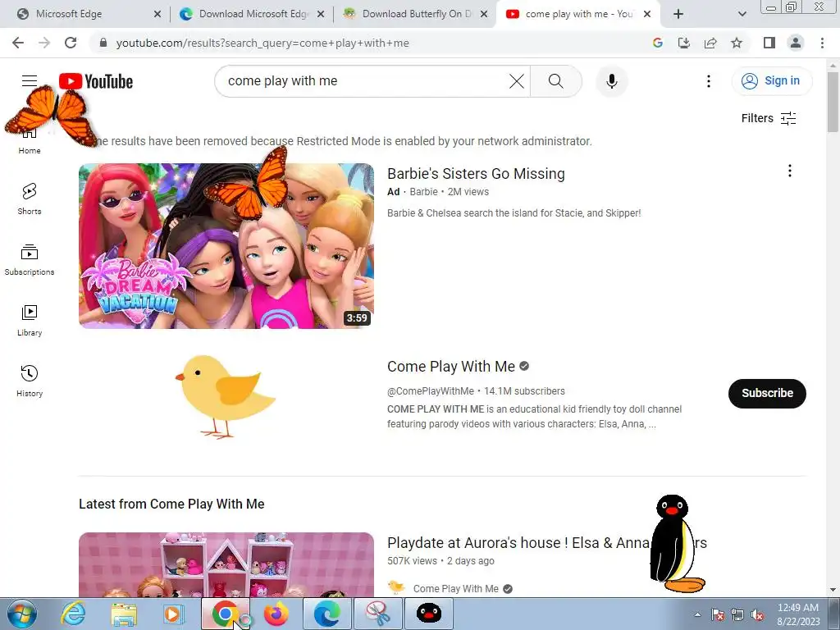Click the Barbie's Sisters Go Missing title
Image resolution: width=840 pixels, height=630 pixels.
click(476, 174)
